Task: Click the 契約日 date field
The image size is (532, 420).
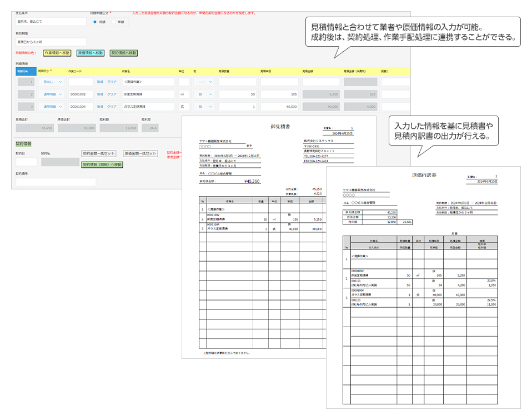Action: (27, 162)
